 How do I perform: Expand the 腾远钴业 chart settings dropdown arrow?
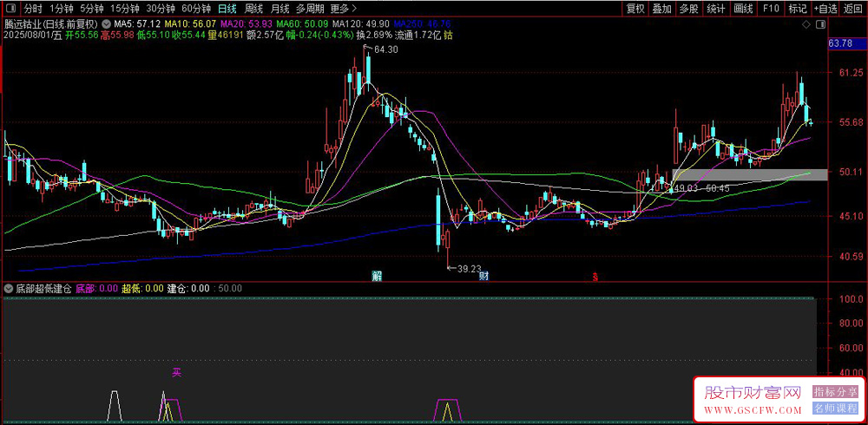[x=106, y=24]
